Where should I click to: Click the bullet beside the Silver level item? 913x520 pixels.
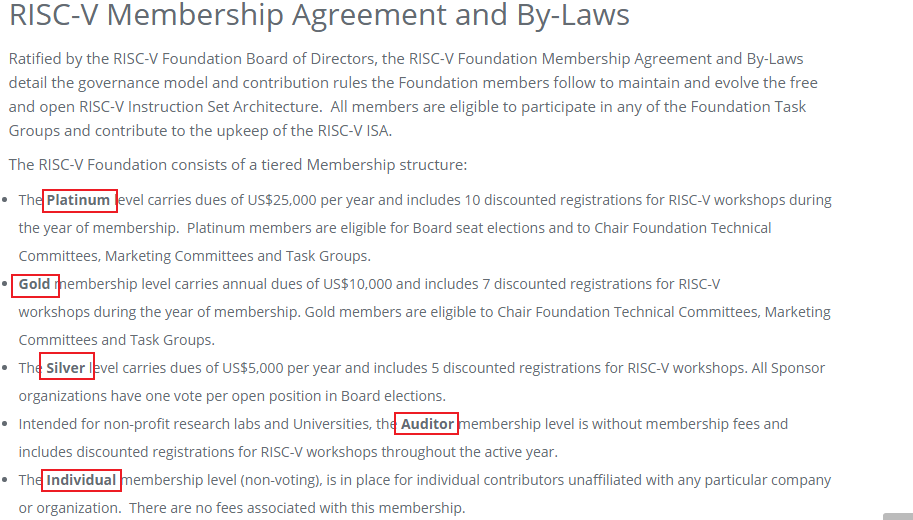coord(5,368)
